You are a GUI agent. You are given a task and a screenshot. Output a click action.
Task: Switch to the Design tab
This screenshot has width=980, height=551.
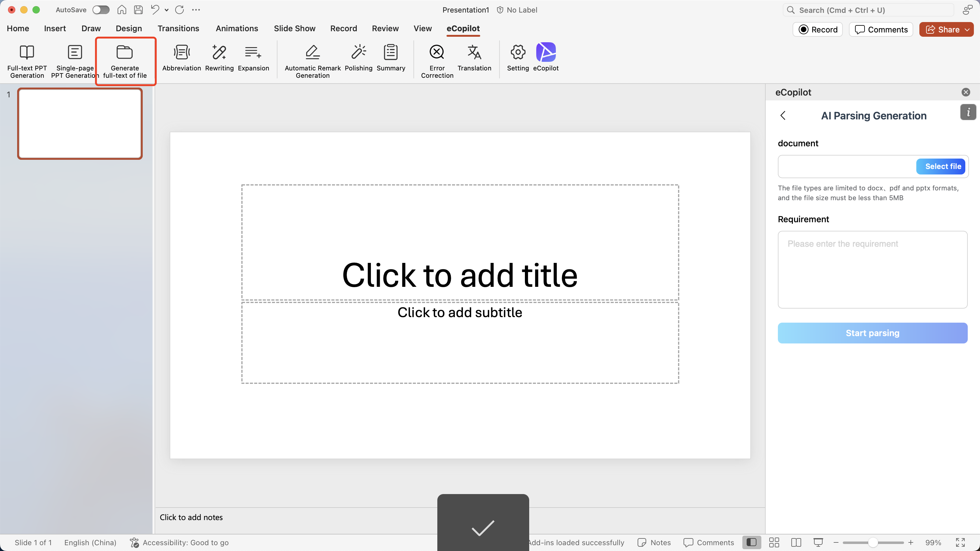[x=129, y=28]
